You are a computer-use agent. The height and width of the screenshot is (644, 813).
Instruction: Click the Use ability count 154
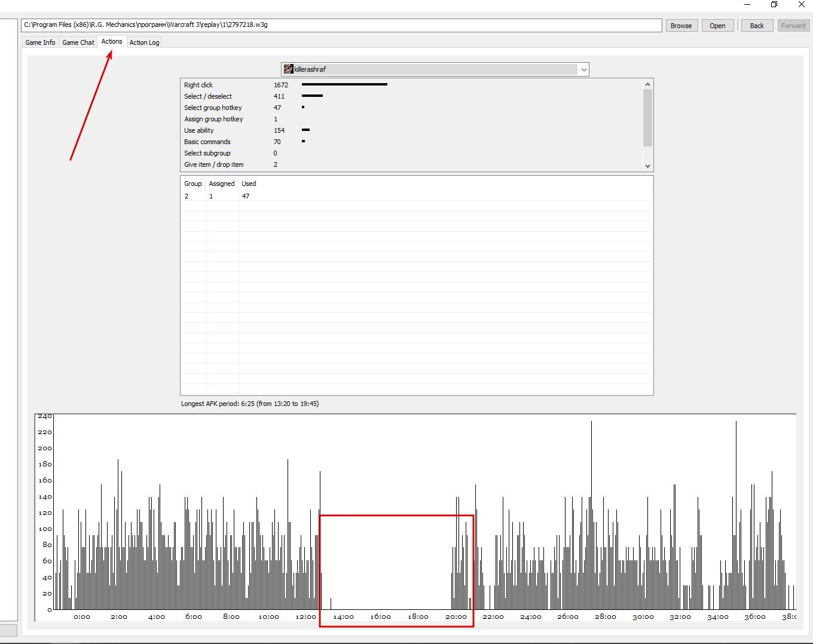click(x=279, y=130)
